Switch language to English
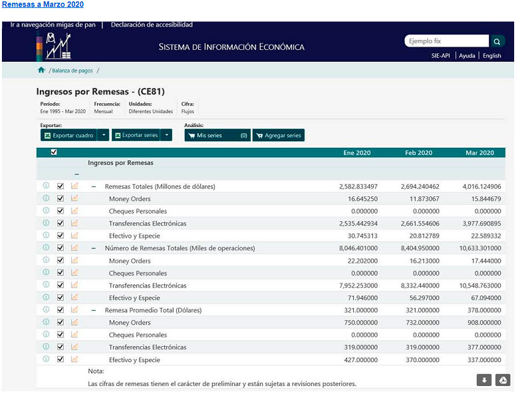Viewport: 532px width, 402px height. click(x=492, y=56)
